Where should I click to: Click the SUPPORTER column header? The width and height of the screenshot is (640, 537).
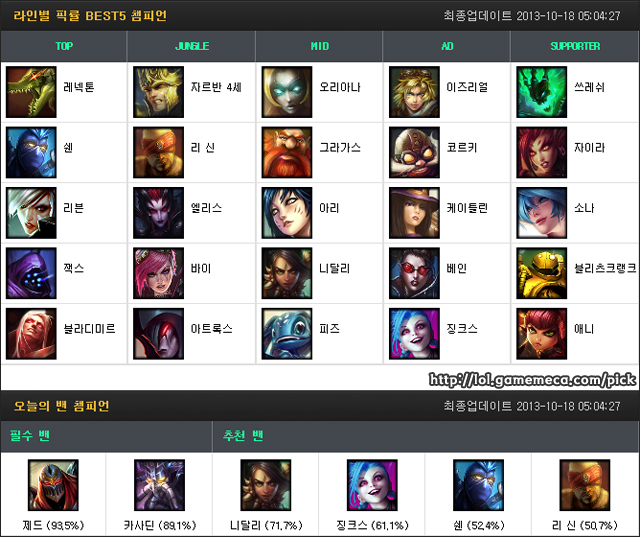(x=575, y=46)
